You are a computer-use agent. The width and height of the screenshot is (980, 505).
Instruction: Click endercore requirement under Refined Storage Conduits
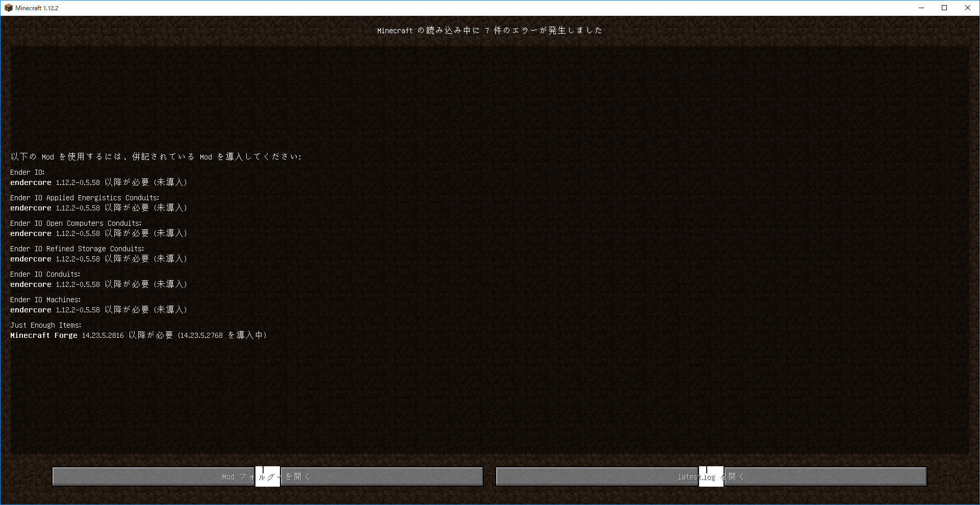tap(99, 259)
